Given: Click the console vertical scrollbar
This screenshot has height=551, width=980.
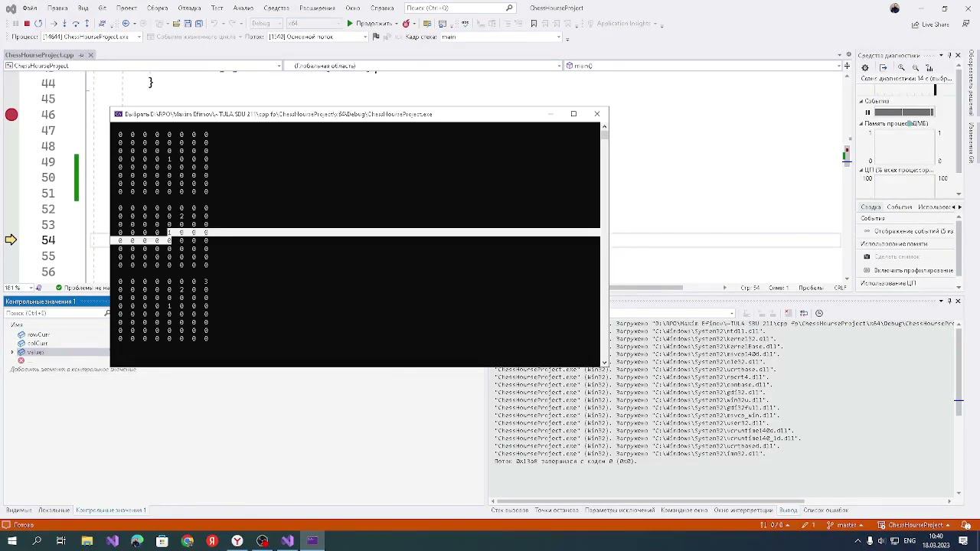Looking at the screenshot, I should click(604, 245).
